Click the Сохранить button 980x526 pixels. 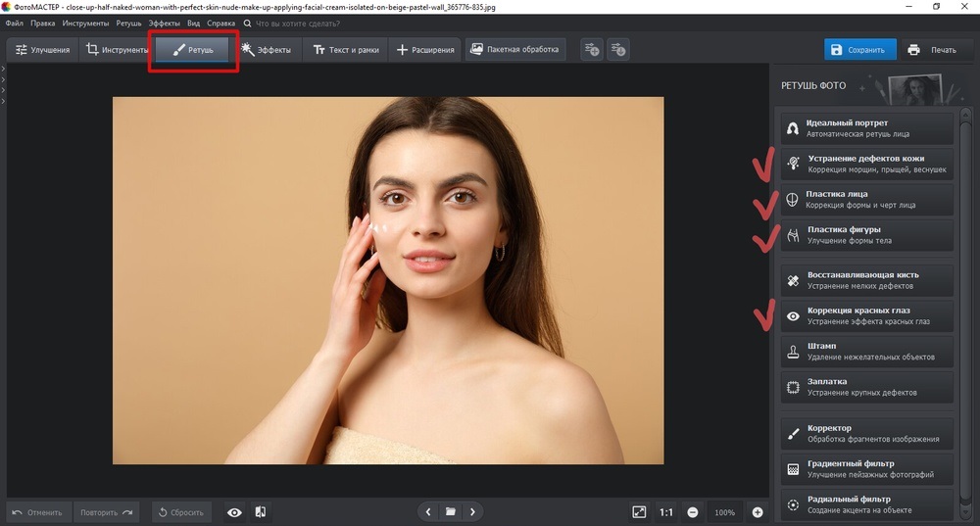[x=858, y=50]
